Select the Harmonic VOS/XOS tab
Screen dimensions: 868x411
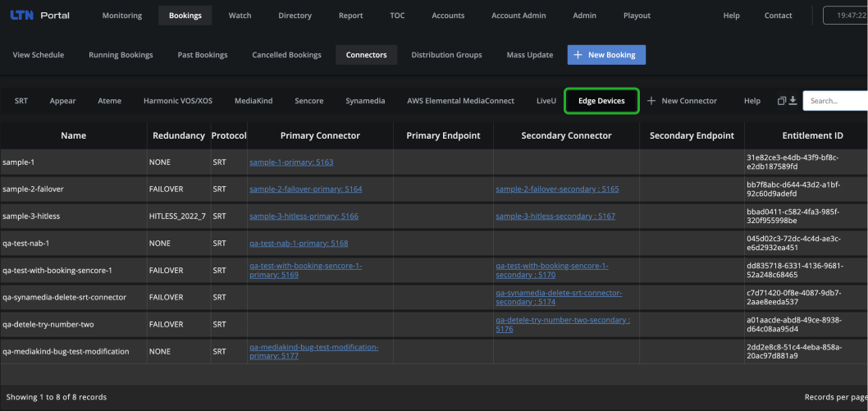pos(178,101)
